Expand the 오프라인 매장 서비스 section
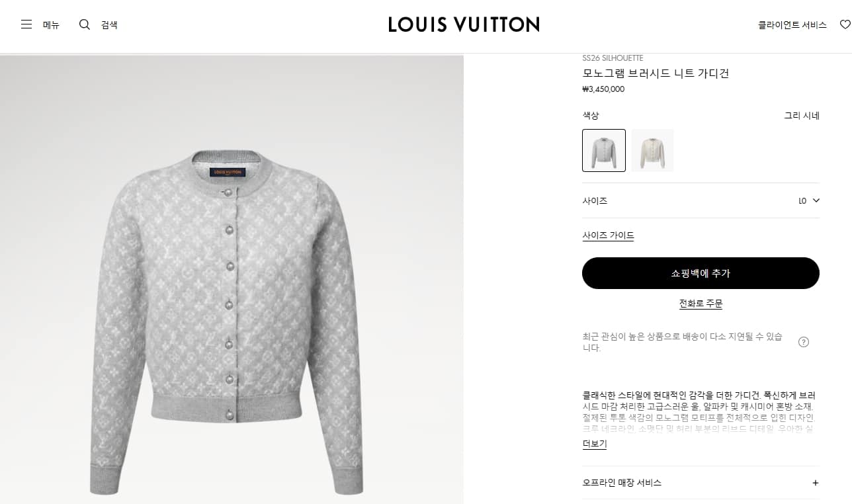Image resolution: width=852 pixels, height=504 pixels. [701, 483]
